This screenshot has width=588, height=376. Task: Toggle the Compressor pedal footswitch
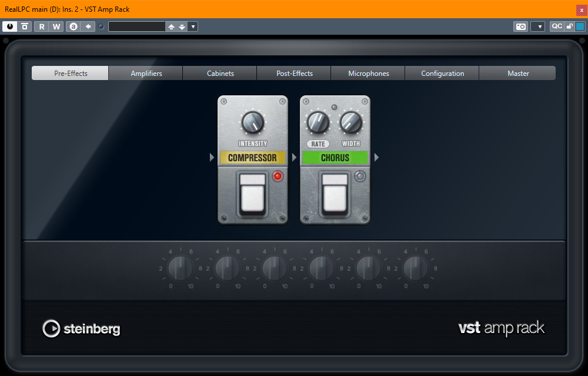pyautogui.click(x=253, y=194)
